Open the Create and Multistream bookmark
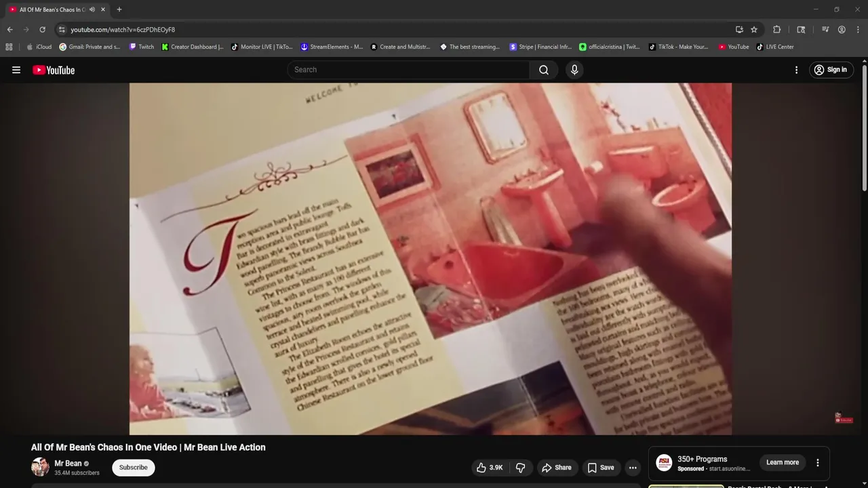 401,47
